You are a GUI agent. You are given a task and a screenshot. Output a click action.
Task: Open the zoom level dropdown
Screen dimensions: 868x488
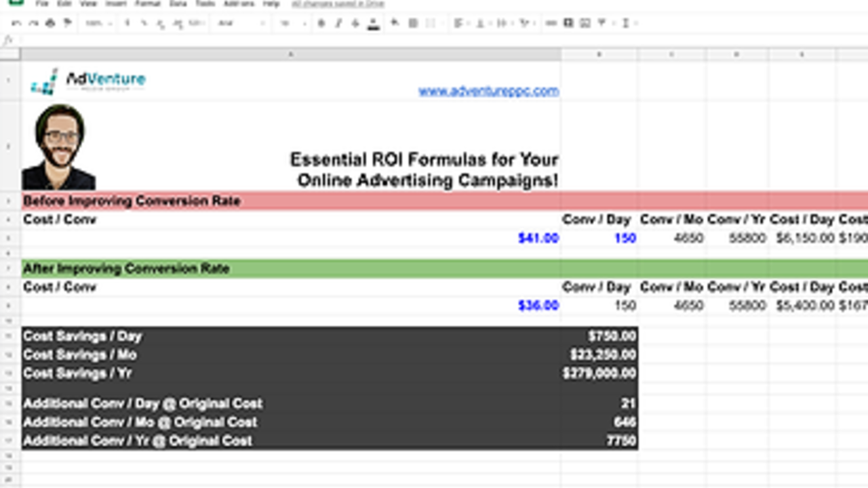[98, 23]
